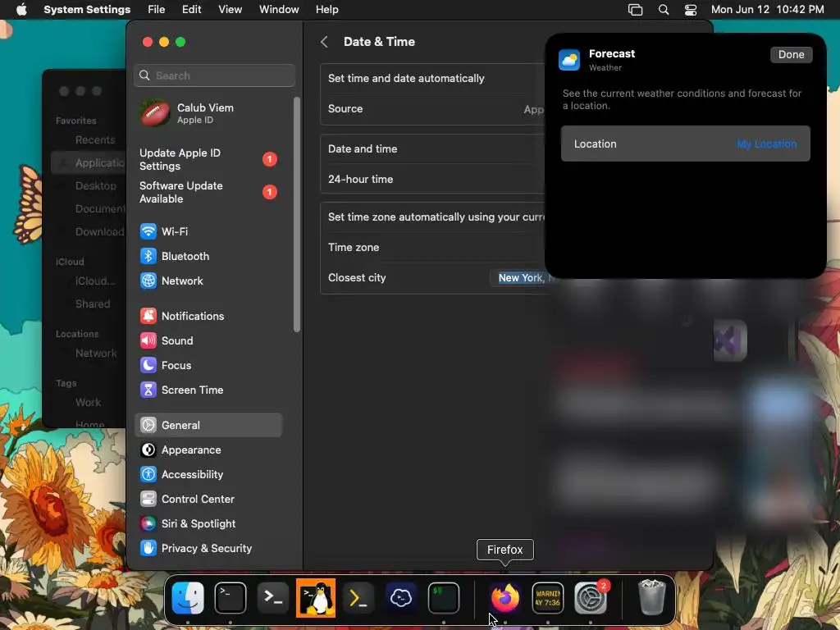Click the 'Date and time' row label
This screenshot has height=630, width=840.
click(x=363, y=149)
